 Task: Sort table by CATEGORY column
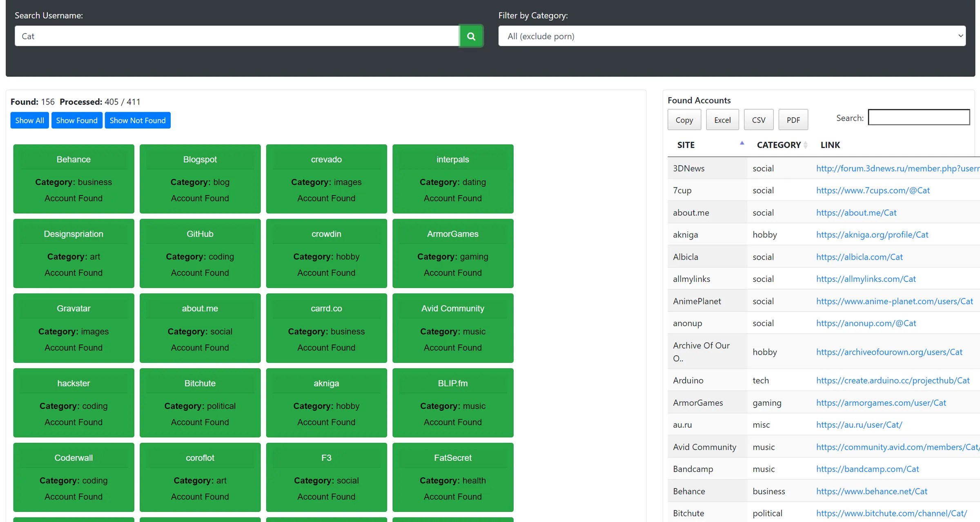tap(782, 145)
